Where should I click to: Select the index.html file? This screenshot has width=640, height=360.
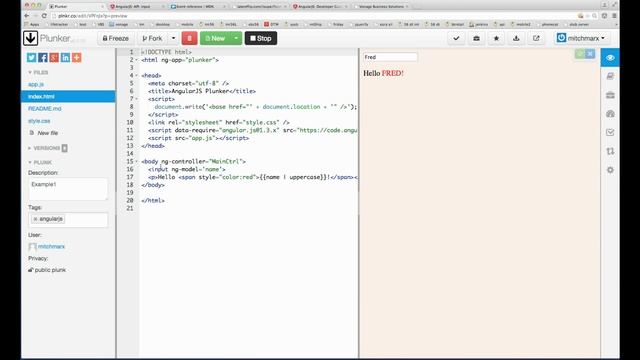(68, 97)
